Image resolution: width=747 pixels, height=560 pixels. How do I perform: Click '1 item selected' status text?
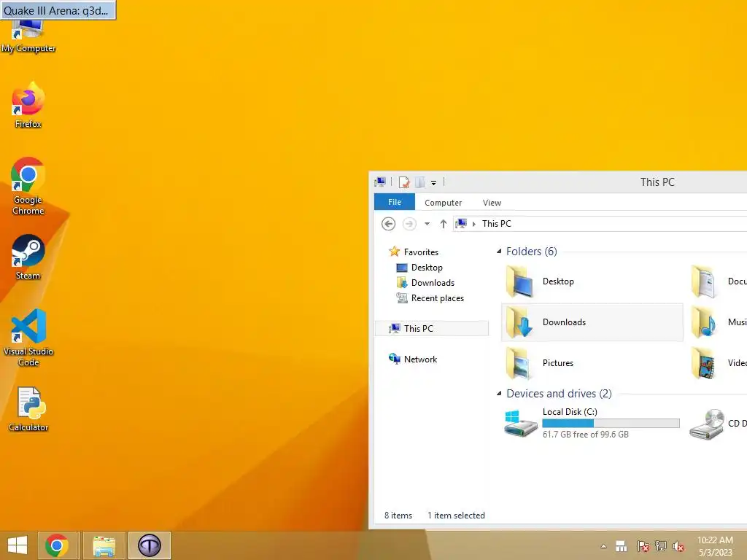(x=456, y=516)
